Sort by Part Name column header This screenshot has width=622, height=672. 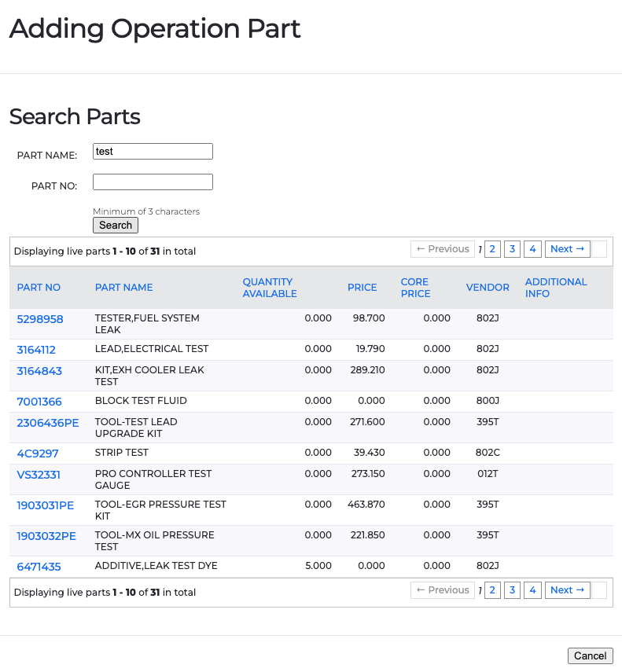pyautogui.click(x=123, y=288)
